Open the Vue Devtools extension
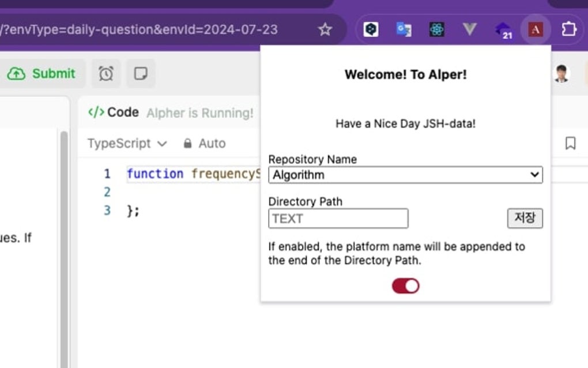 coord(470,29)
